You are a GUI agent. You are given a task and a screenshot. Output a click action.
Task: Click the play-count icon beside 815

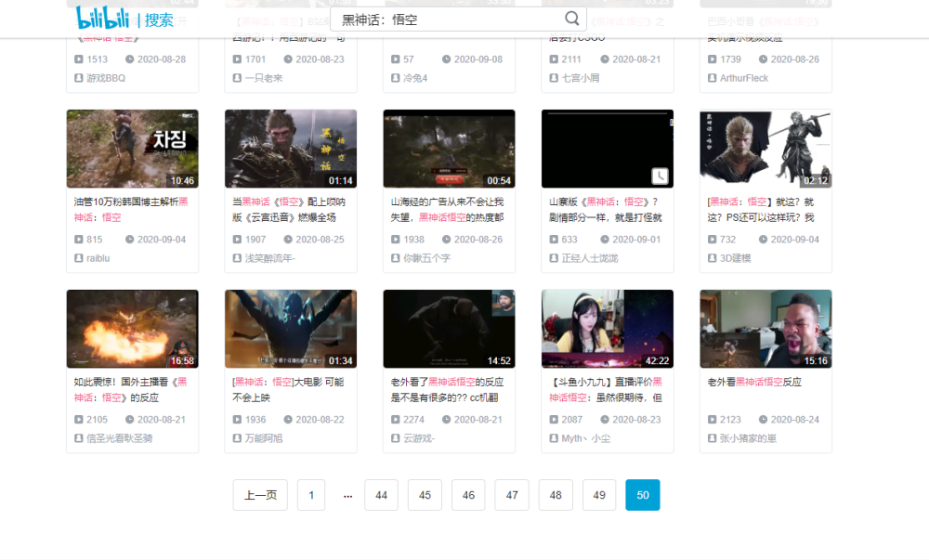coord(79,240)
